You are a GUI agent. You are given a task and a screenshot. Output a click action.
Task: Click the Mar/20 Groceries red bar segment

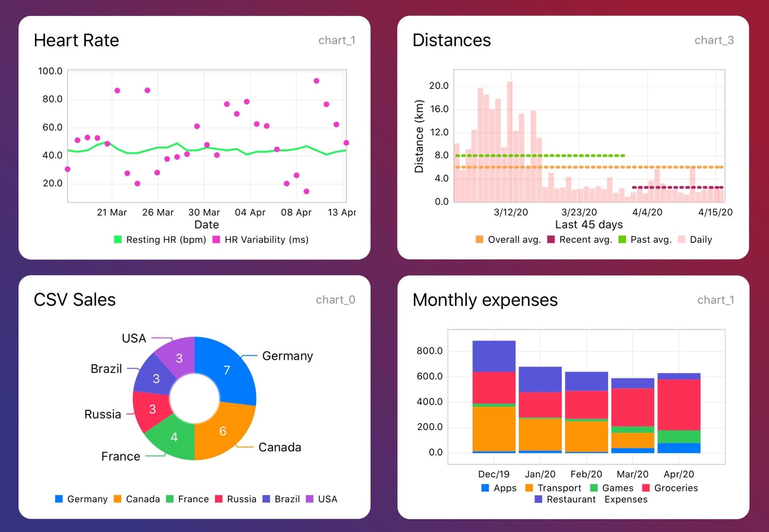[633, 408]
